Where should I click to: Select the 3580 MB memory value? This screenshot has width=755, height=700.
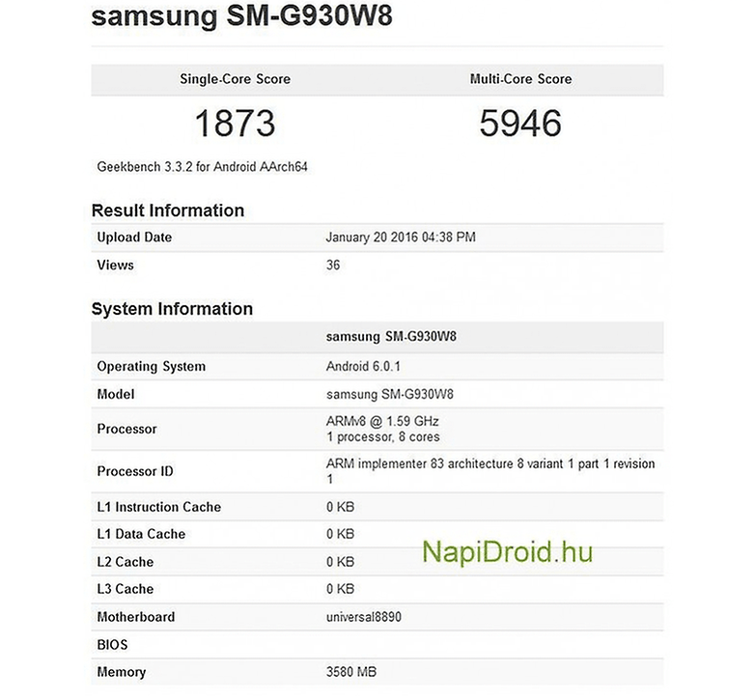click(x=351, y=673)
